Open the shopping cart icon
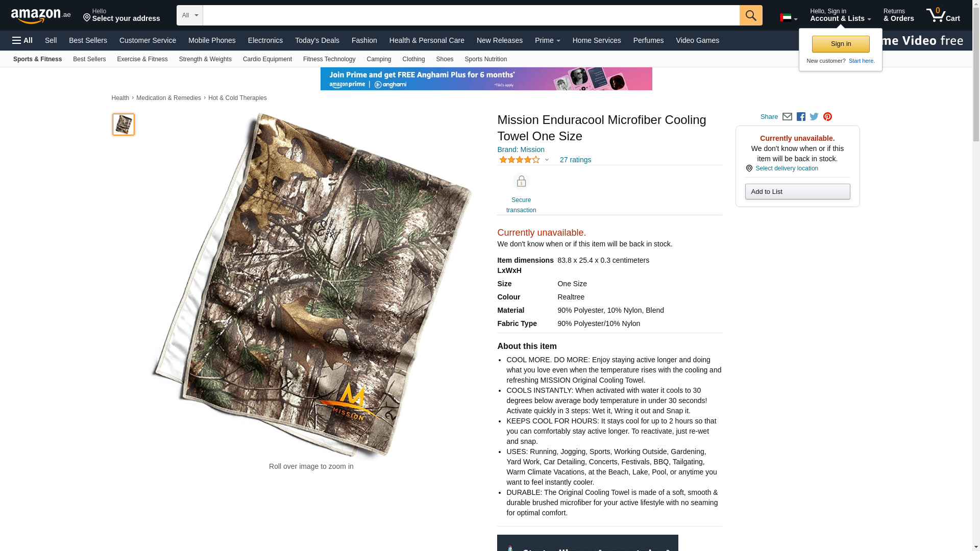Viewport: 980px width, 551px height. click(x=943, y=15)
